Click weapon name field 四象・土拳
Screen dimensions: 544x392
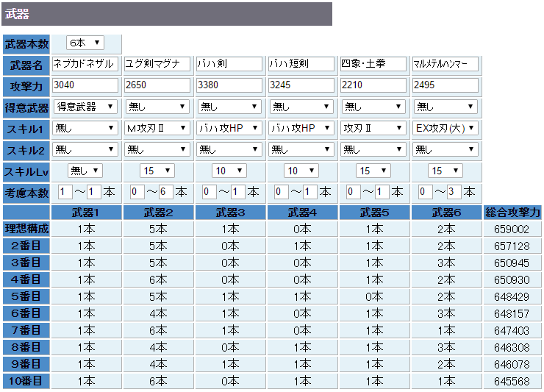pyautogui.click(x=373, y=64)
